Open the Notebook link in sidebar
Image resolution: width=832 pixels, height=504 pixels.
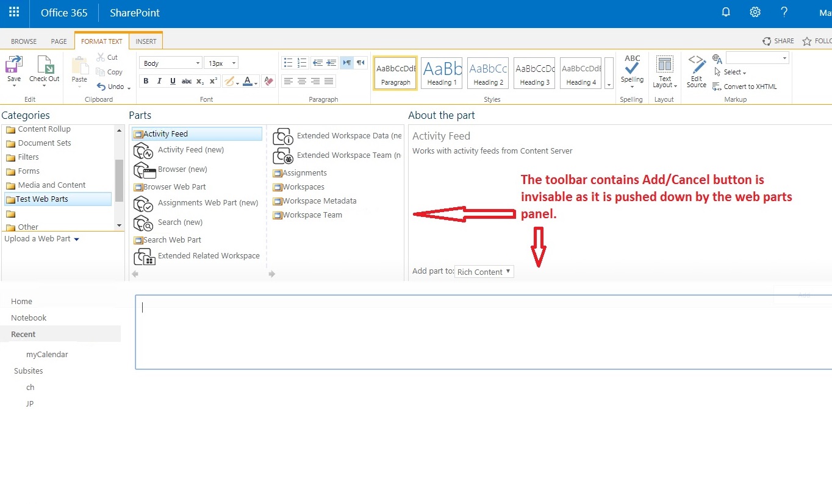tap(28, 318)
